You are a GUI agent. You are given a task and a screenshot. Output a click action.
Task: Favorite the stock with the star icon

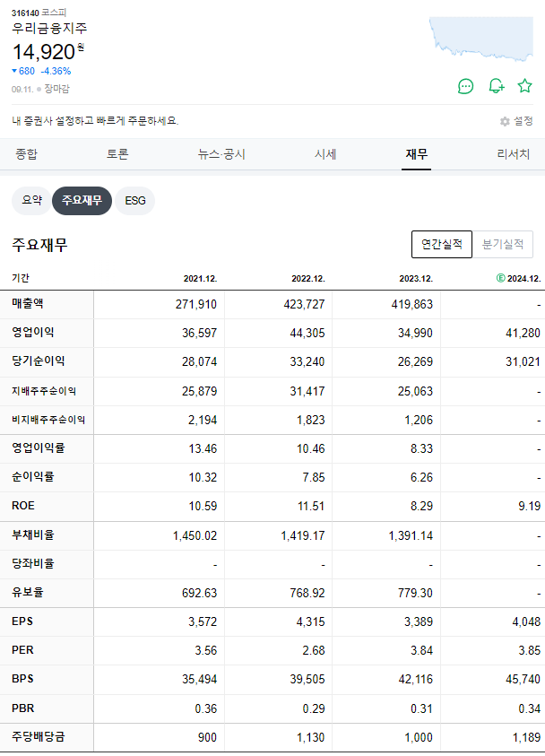pyautogui.click(x=524, y=86)
